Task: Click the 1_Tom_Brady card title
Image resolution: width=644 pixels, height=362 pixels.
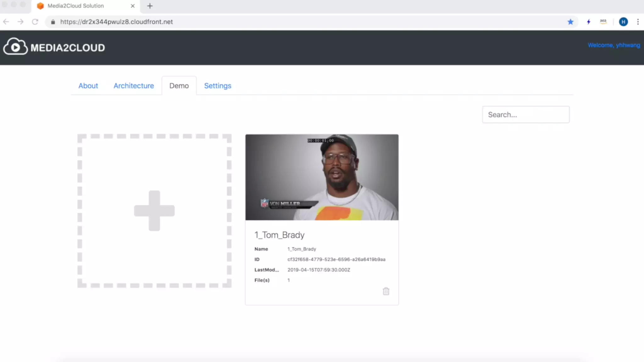Action: coord(279,235)
